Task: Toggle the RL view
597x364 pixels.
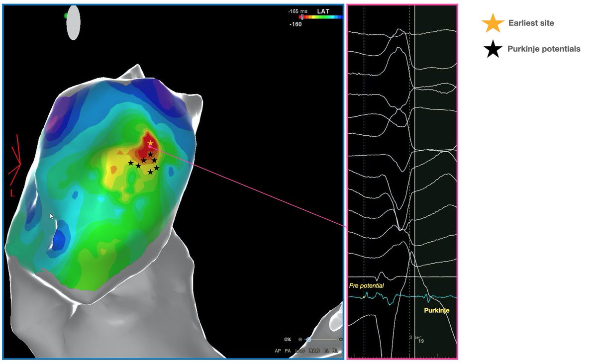Action: click(334, 350)
